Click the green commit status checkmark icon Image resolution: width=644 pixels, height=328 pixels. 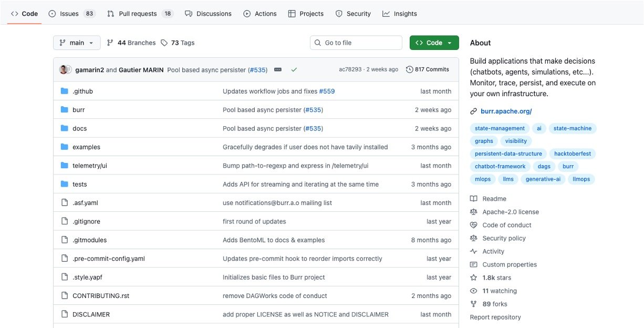tap(294, 69)
